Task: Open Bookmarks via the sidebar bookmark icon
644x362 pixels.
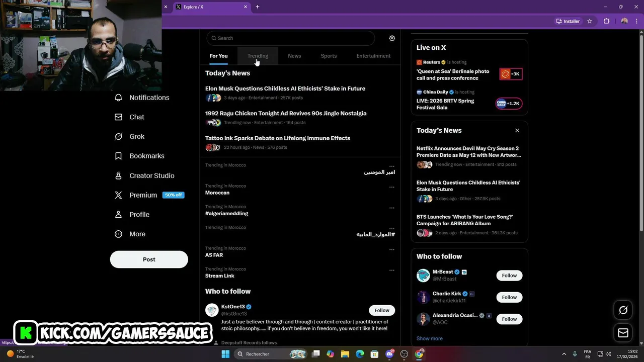Action: coord(118,156)
